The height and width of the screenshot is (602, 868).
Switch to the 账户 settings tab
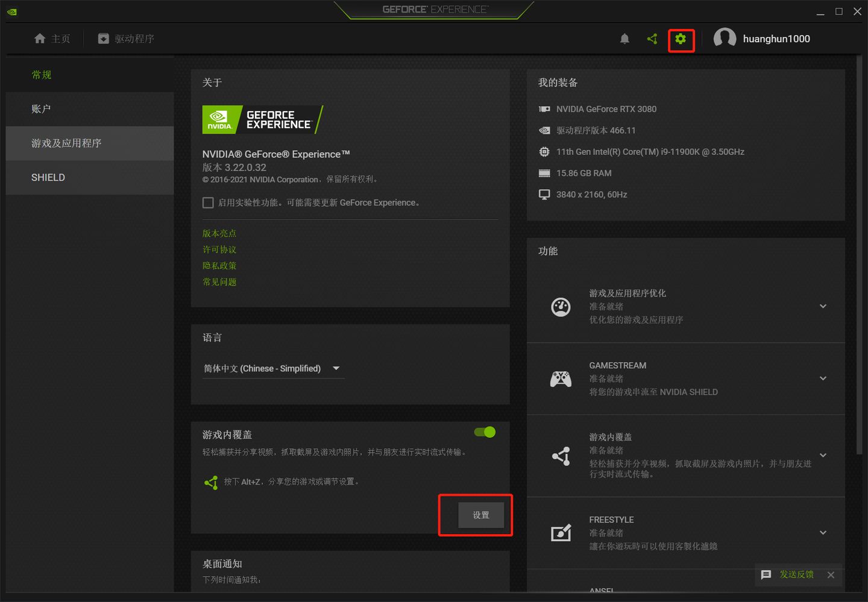tap(41, 109)
